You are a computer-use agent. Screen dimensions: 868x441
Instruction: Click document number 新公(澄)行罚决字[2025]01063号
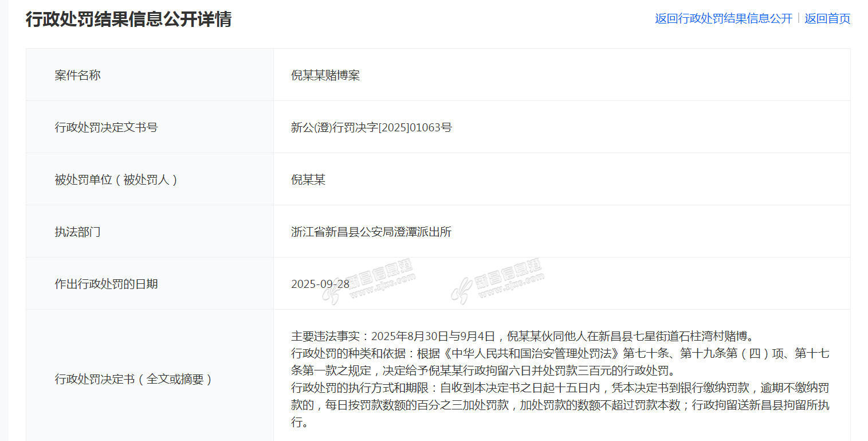click(x=371, y=127)
